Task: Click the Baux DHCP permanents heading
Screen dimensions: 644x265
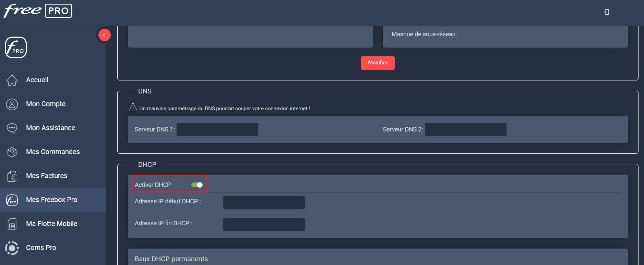Action: pyautogui.click(x=171, y=259)
